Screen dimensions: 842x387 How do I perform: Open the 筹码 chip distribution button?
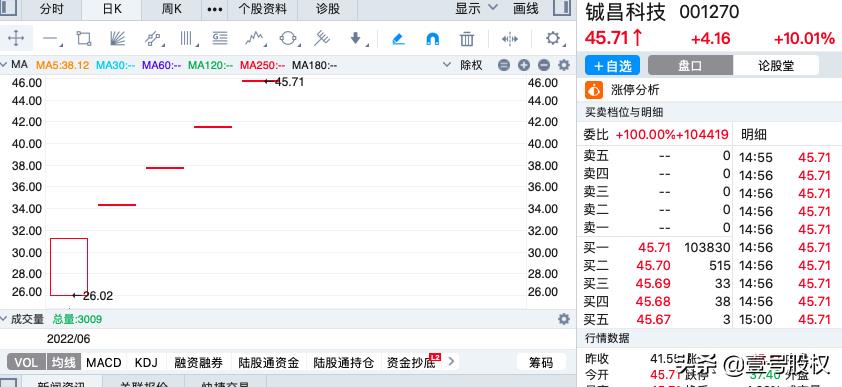coord(541,363)
